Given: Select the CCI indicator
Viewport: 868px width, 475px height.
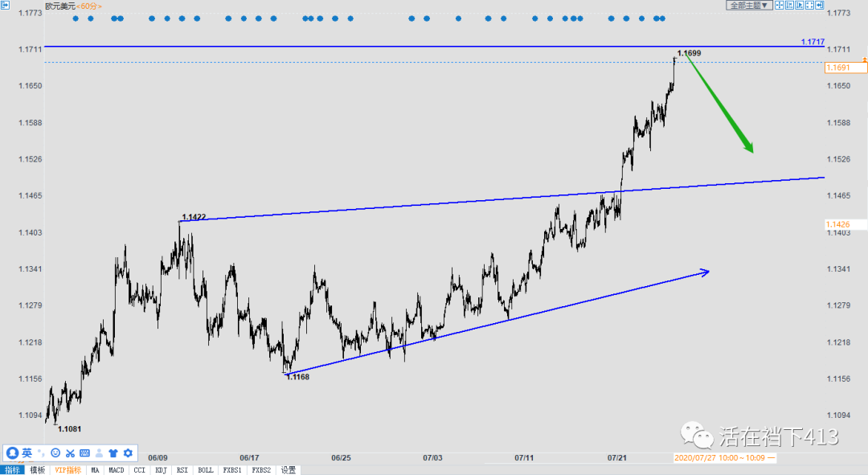Looking at the screenshot, I should tap(140, 470).
